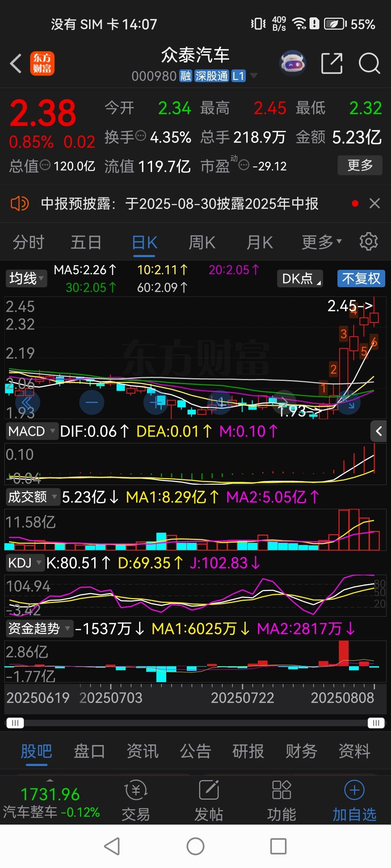391x868 pixels.
Task: Grab left handle of date range slider
Action: click(x=15, y=723)
